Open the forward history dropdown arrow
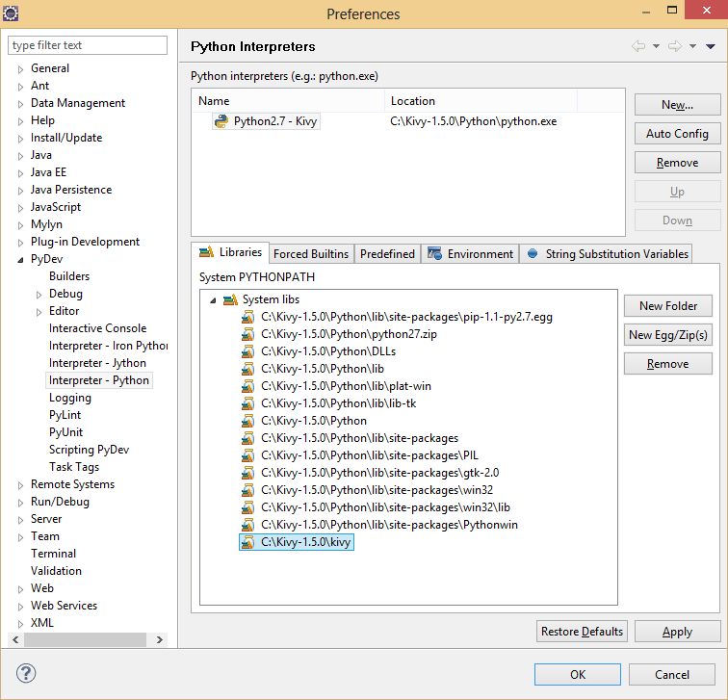The width and height of the screenshot is (728, 700). pyautogui.click(x=692, y=46)
